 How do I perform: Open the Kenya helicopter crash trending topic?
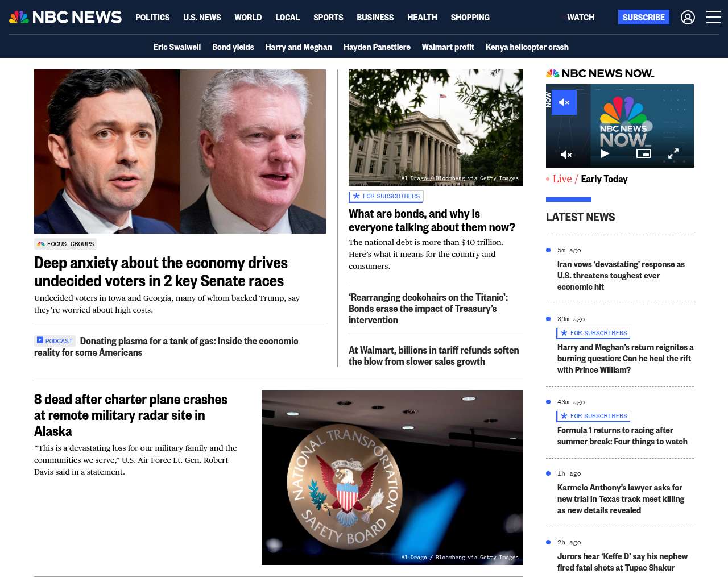tap(527, 47)
